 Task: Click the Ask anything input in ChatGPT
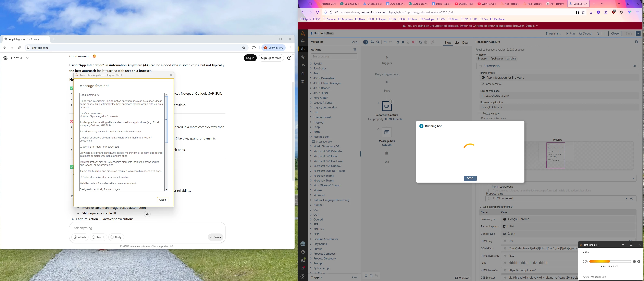click(147, 228)
